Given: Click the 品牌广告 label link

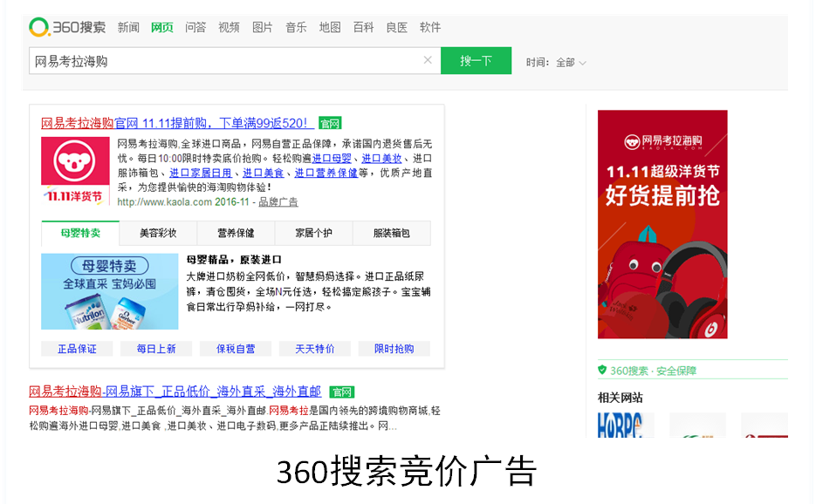Looking at the screenshot, I should [x=278, y=201].
